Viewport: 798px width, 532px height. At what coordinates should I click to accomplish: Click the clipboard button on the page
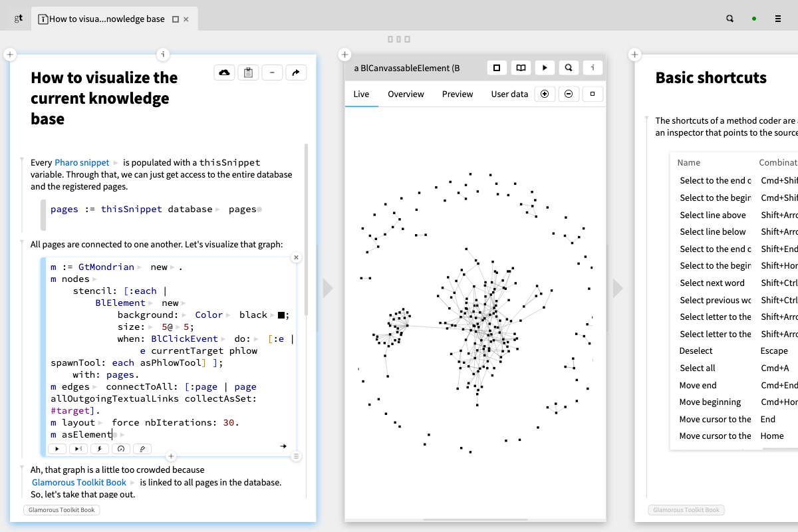[249, 72]
